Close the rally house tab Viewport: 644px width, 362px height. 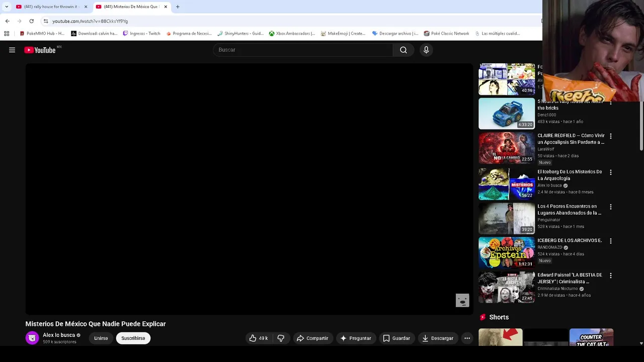click(x=86, y=7)
